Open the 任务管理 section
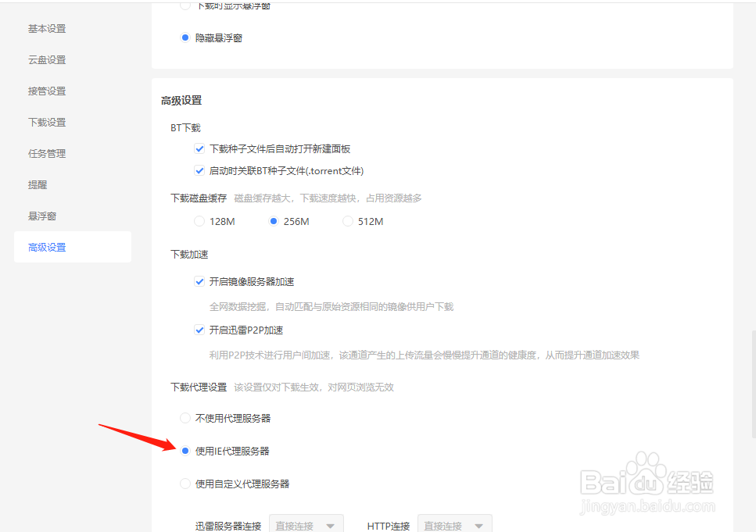This screenshot has height=532, width=756. pyautogui.click(x=47, y=153)
